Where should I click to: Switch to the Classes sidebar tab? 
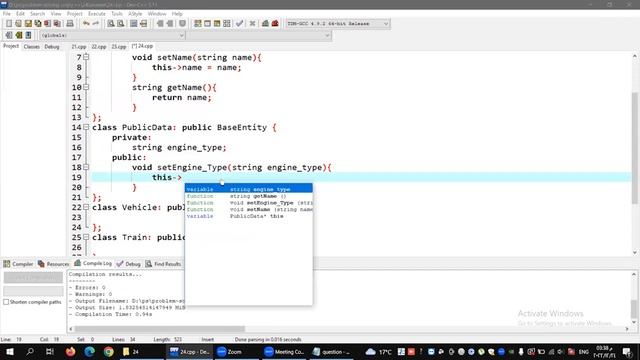31,47
